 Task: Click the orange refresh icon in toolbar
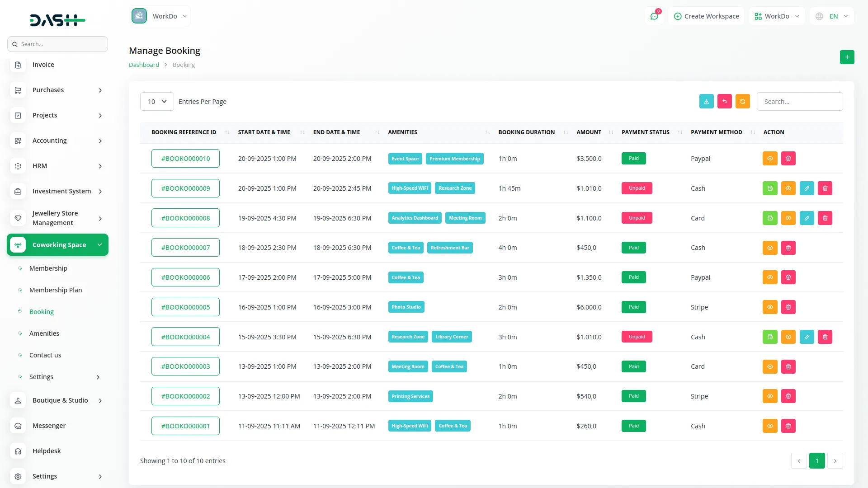click(x=742, y=102)
